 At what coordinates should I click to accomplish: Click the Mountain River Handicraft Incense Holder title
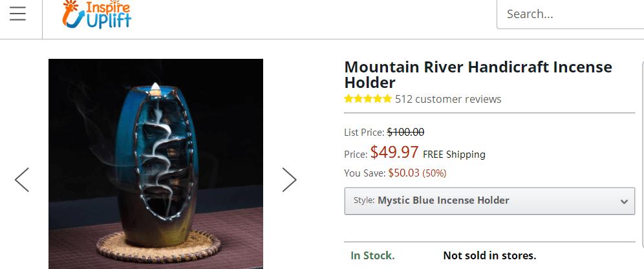[x=478, y=75]
